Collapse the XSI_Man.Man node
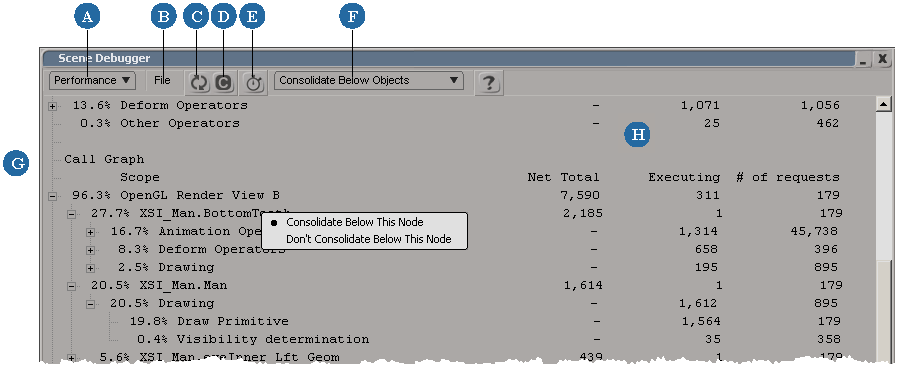The height and width of the screenshot is (367, 898). coord(72,286)
